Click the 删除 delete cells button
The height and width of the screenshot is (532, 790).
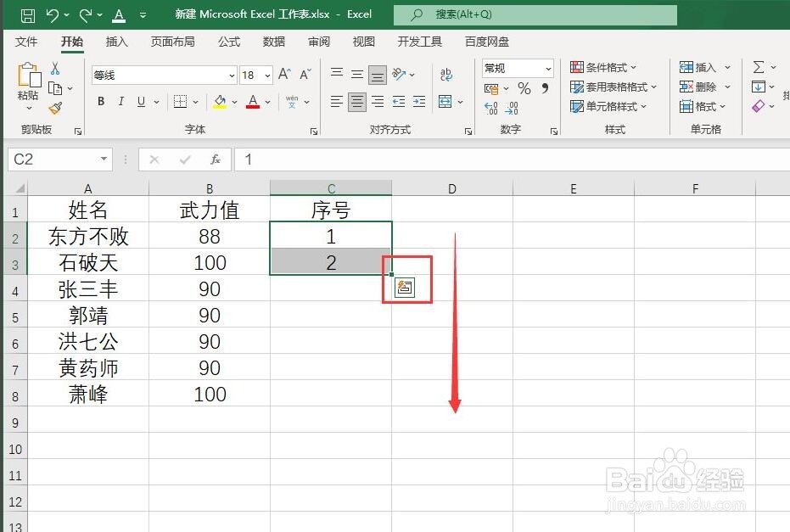[698, 87]
